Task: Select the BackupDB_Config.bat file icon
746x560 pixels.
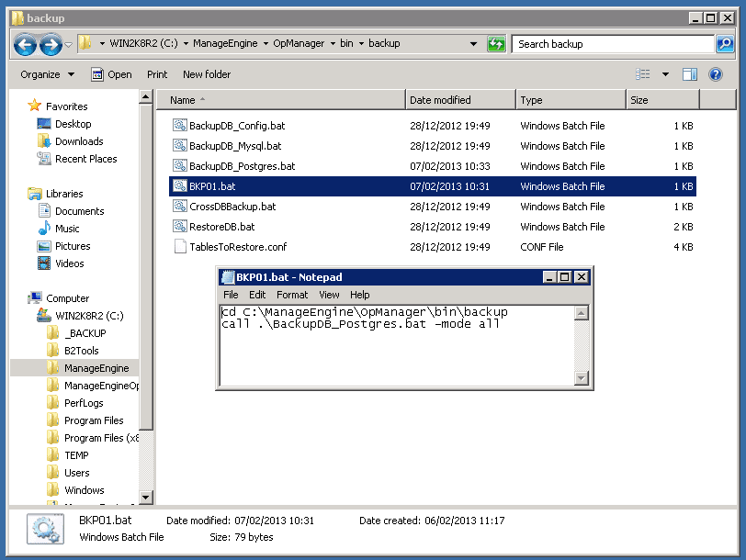Action: [x=179, y=126]
